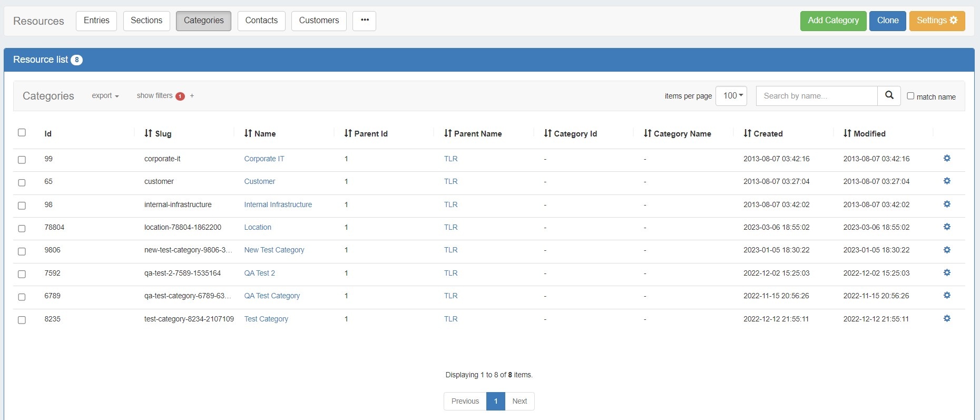
Task: Expand the more options ellipsis menu
Action: 364,21
